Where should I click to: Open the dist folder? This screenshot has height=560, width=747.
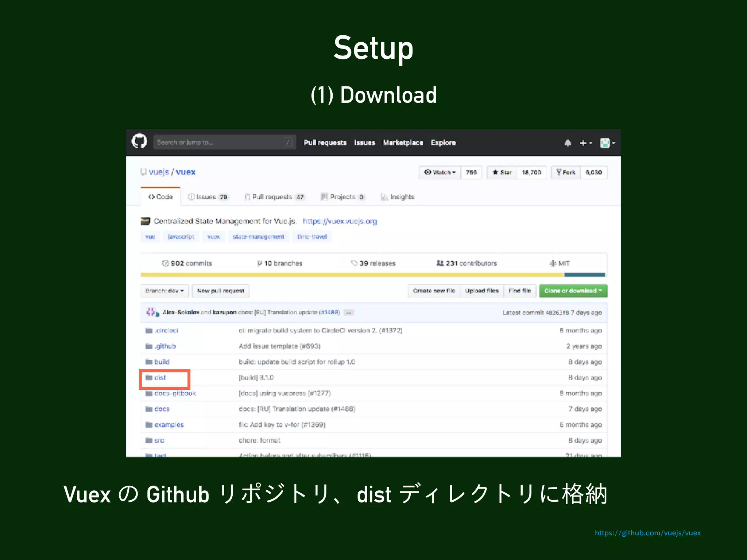[x=160, y=377]
